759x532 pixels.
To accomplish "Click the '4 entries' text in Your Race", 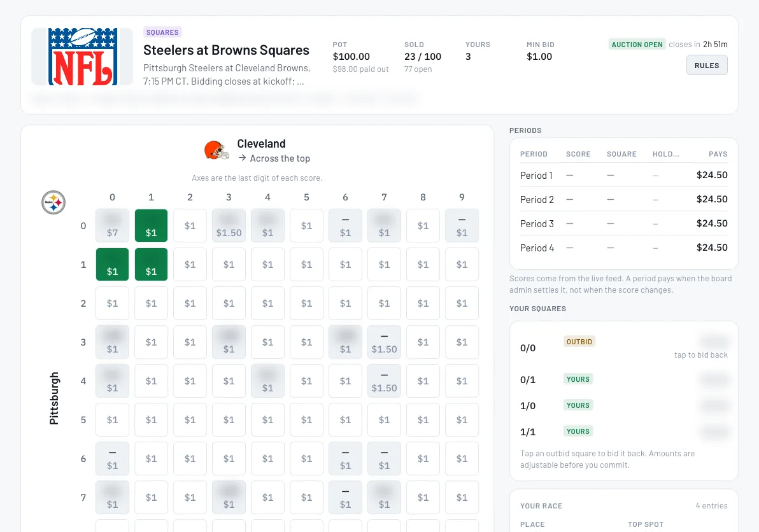I will pos(711,505).
